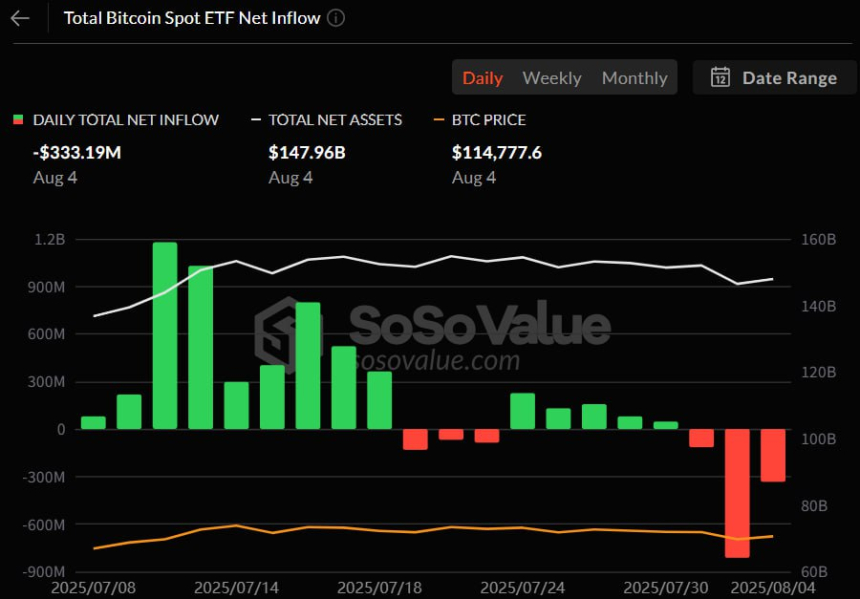Viewport: 860px width, 599px height.
Task: Click the $114,777.6 BTC price value
Action: (497, 153)
